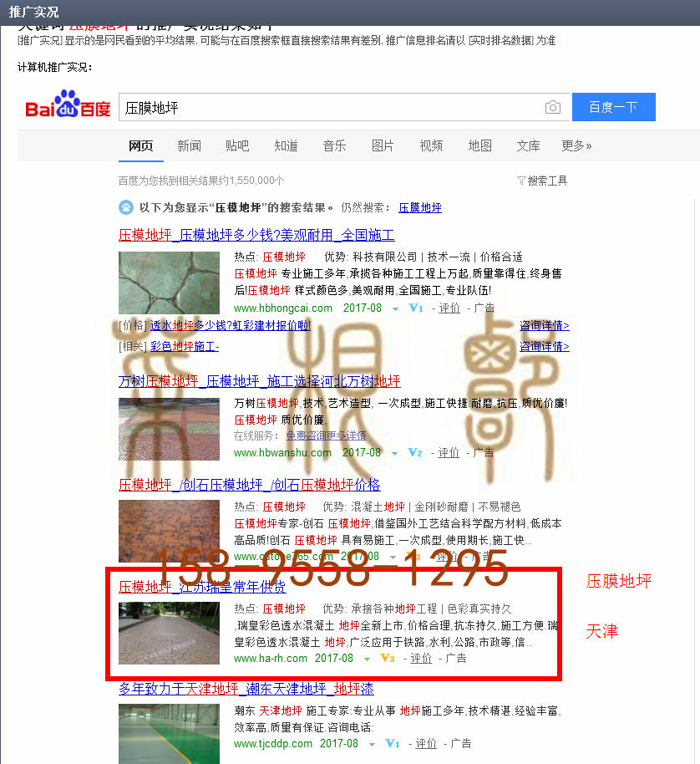Viewport: 700px width, 764px height.
Task: Switch to the 地图 tab
Action: (x=480, y=145)
